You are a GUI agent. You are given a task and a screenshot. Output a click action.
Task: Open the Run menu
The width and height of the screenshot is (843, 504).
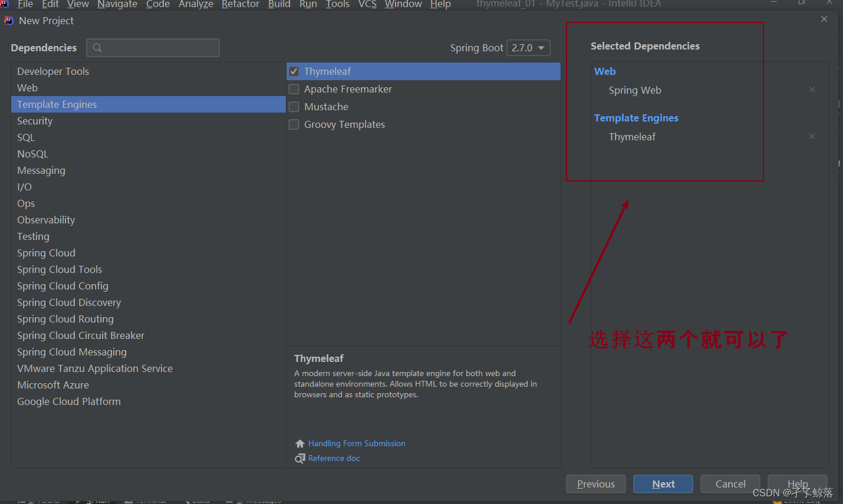(308, 4)
